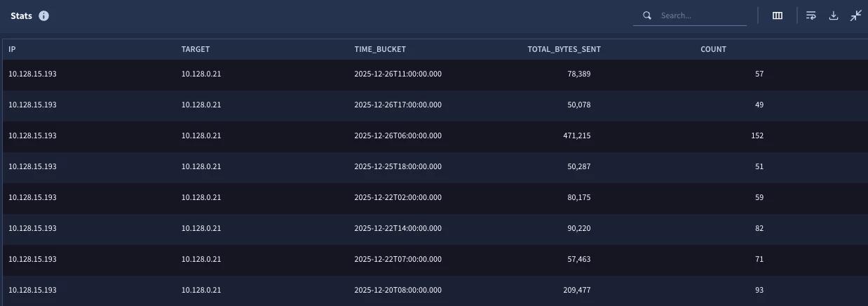Sort by the TOTAL_BYTES_SENT column header

564,49
